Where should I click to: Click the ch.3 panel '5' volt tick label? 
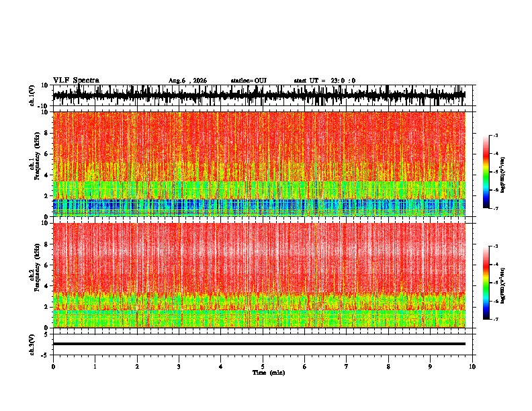[x=47, y=334]
